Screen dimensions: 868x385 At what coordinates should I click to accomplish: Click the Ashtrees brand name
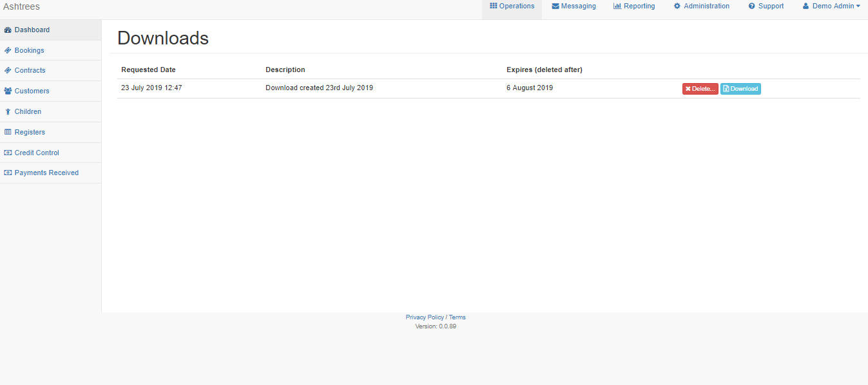(x=22, y=6)
